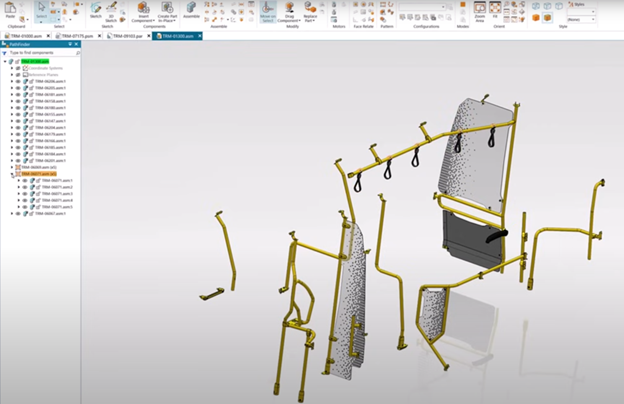Click the Fit view icon
624x404 pixels.
pos(496,8)
